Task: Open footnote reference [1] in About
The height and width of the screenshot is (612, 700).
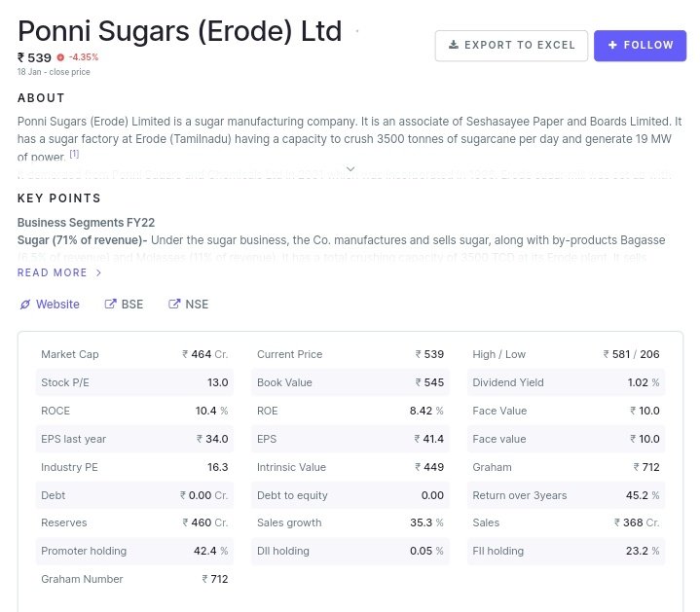Action: (x=74, y=154)
